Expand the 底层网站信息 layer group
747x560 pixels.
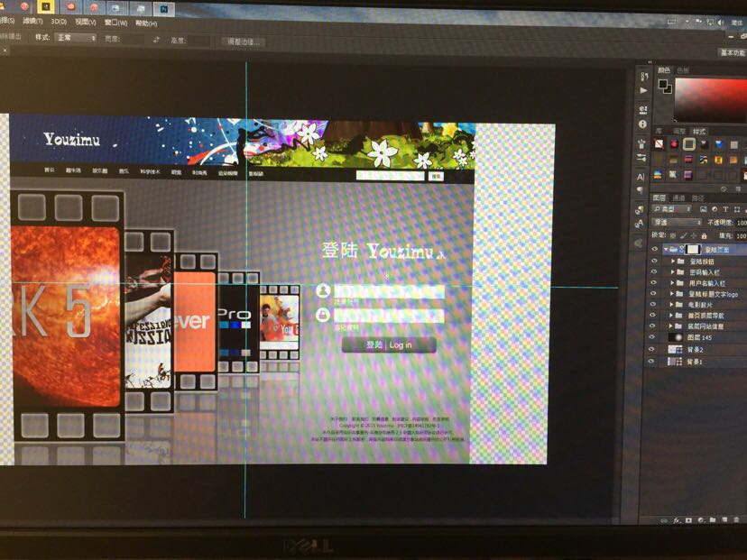coord(671,326)
